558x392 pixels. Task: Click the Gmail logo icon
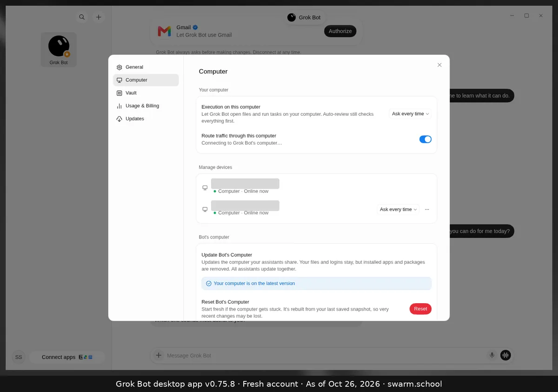pos(164,31)
